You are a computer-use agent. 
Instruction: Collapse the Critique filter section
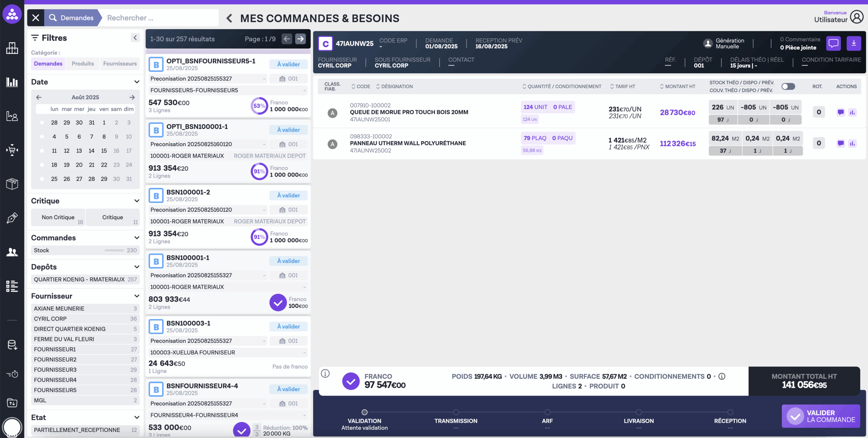click(137, 201)
